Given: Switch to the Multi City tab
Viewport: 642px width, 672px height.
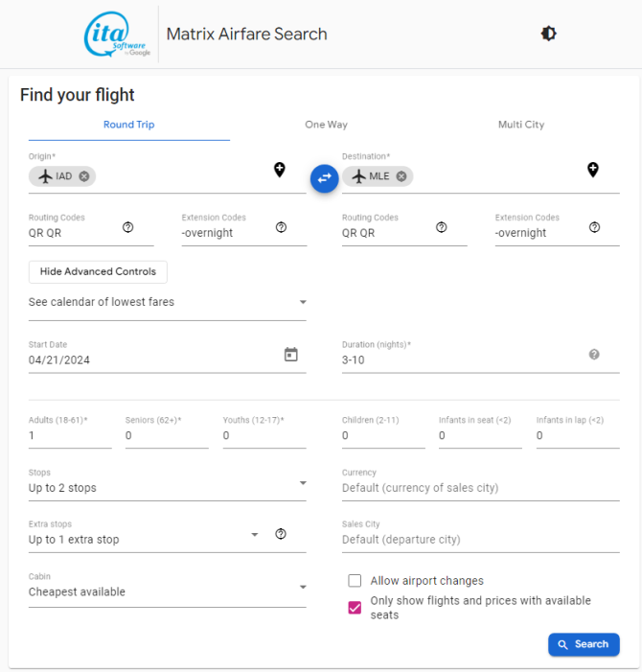Looking at the screenshot, I should [x=521, y=125].
